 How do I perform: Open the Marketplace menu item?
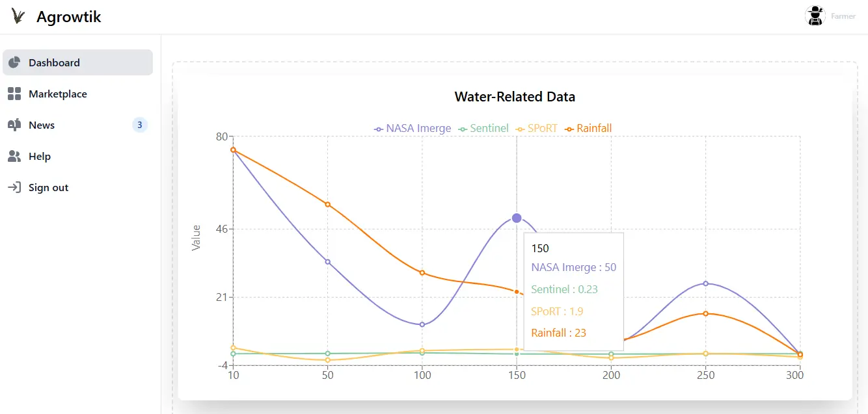[x=58, y=94]
